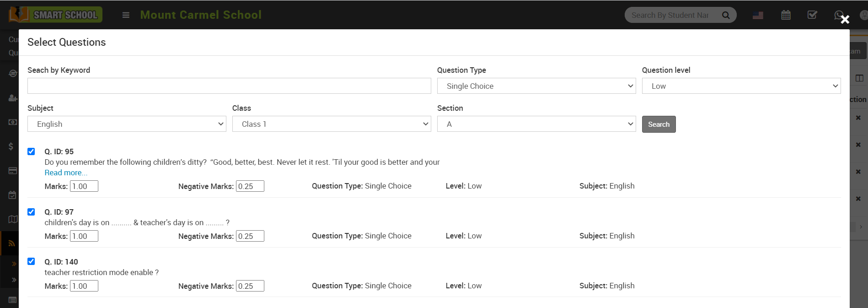Click the Read more link for question 95
This screenshot has height=308, width=868.
pyautogui.click(x=66, y=173)
